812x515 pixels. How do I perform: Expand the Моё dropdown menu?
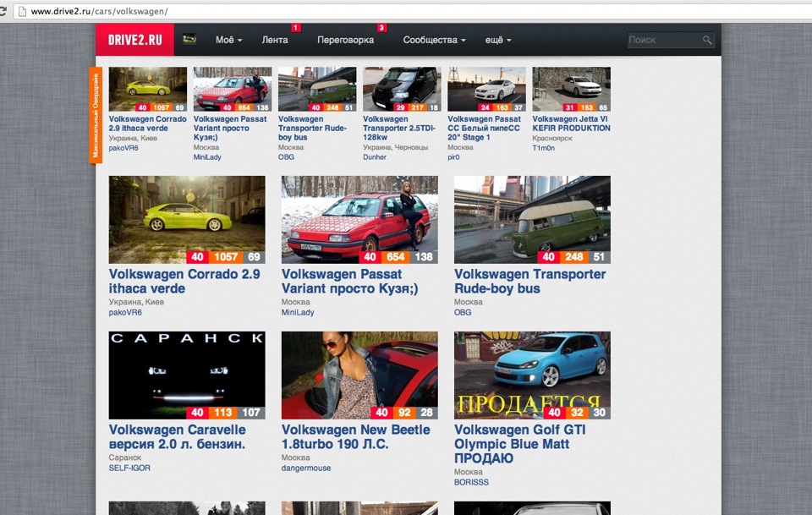[229, 40]
